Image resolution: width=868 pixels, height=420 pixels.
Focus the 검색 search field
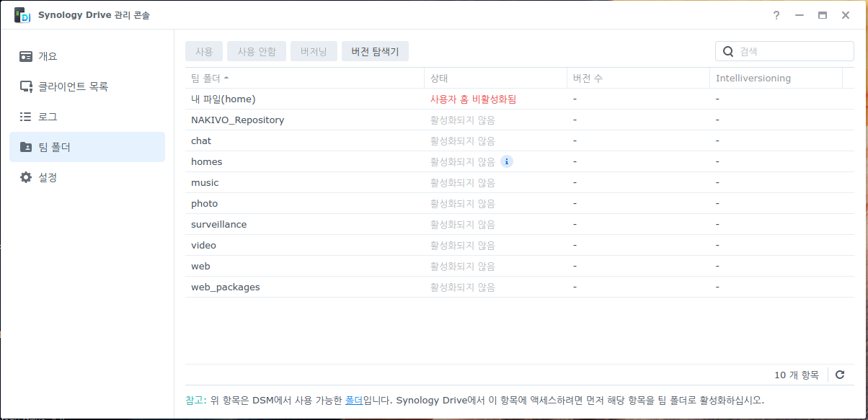pyautogui.click(x=784, y=51)
